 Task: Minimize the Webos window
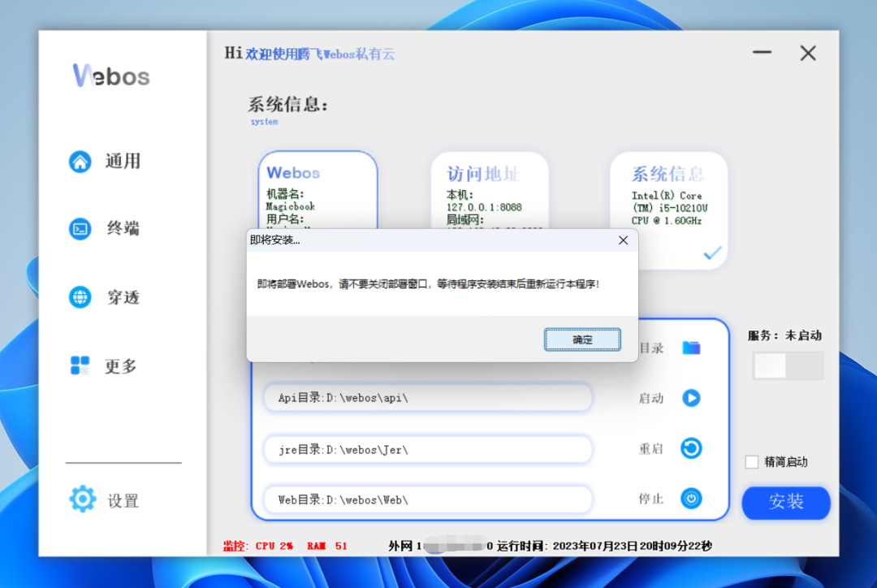tap(762, 53)
